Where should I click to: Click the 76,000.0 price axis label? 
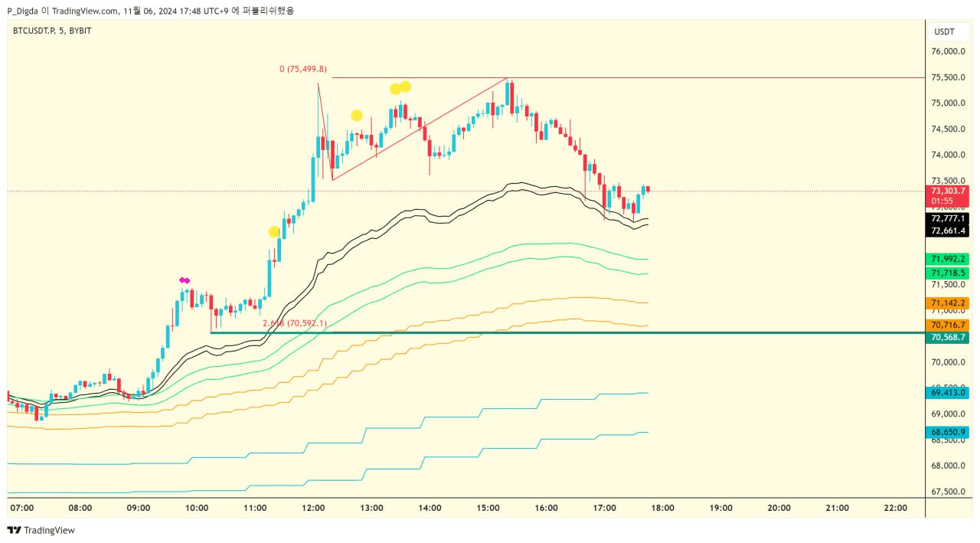(x=947, y=52)
